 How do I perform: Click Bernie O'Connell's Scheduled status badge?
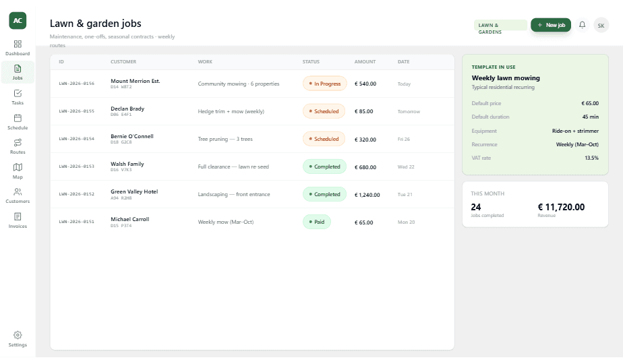click(x=324, y=139)
